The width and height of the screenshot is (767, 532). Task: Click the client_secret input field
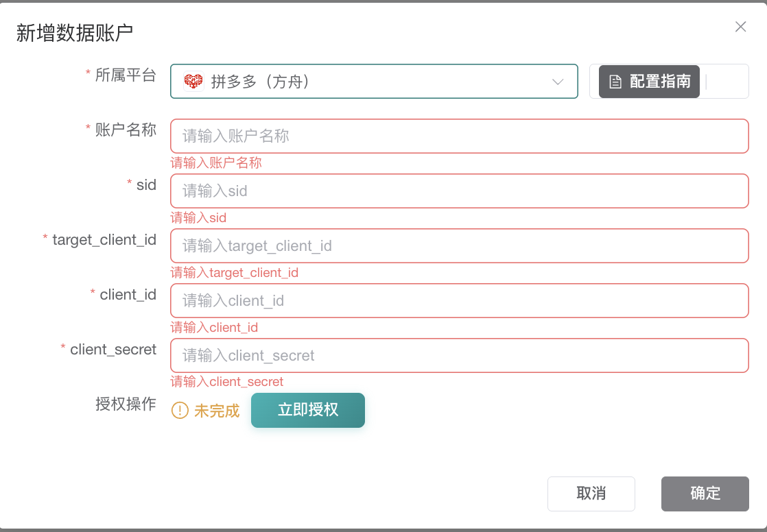tap(459, 356)
